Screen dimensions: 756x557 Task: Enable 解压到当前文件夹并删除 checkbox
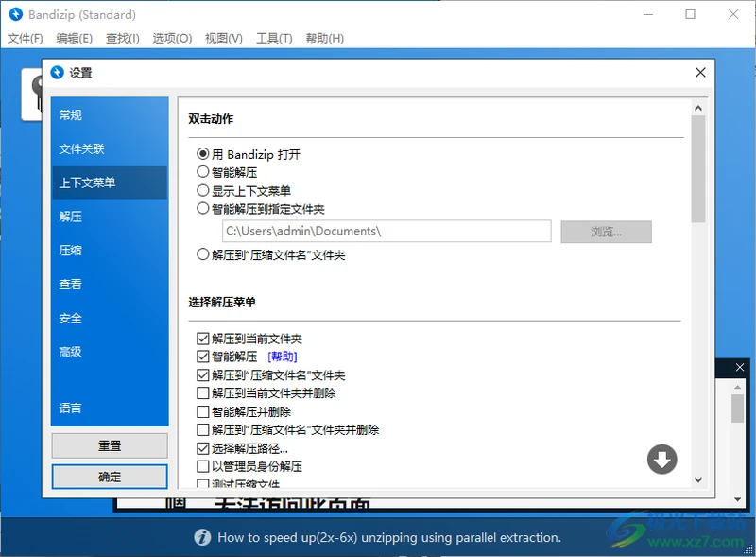pos(203,392)
